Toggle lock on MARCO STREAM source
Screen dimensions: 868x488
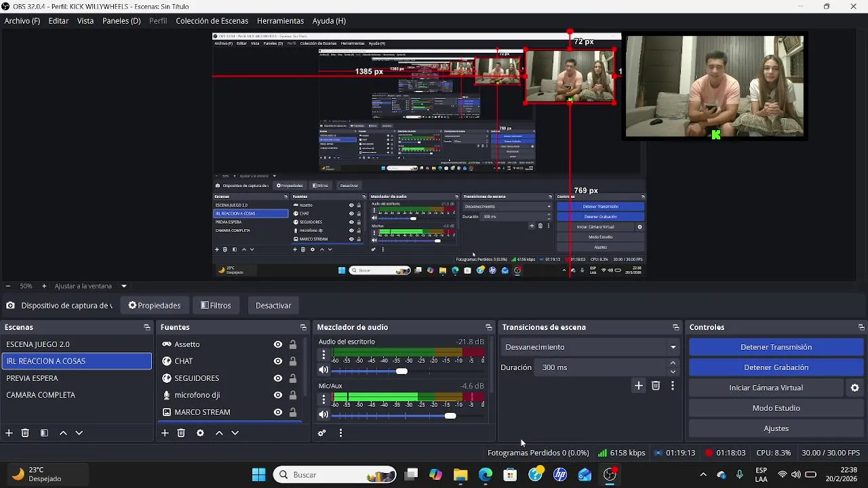[x=293, y=412]
